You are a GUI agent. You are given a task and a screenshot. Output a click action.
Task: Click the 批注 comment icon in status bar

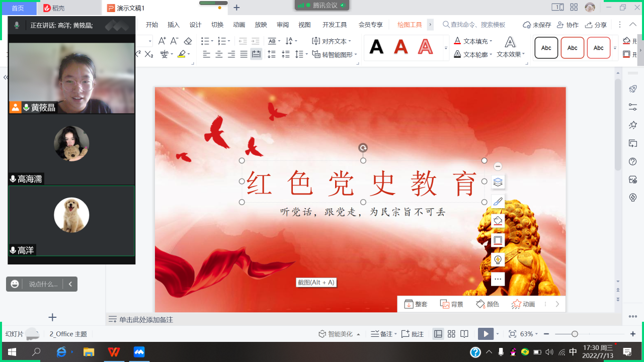click(413, 334)
